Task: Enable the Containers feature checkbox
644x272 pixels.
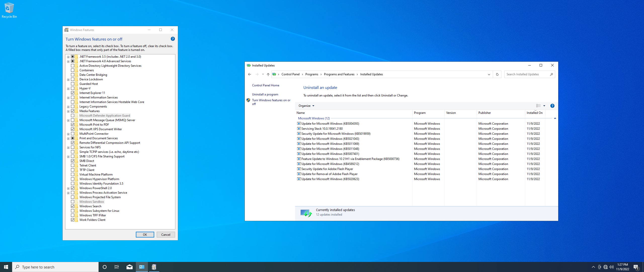Action: pyautogui.click(x=72, y=70)
